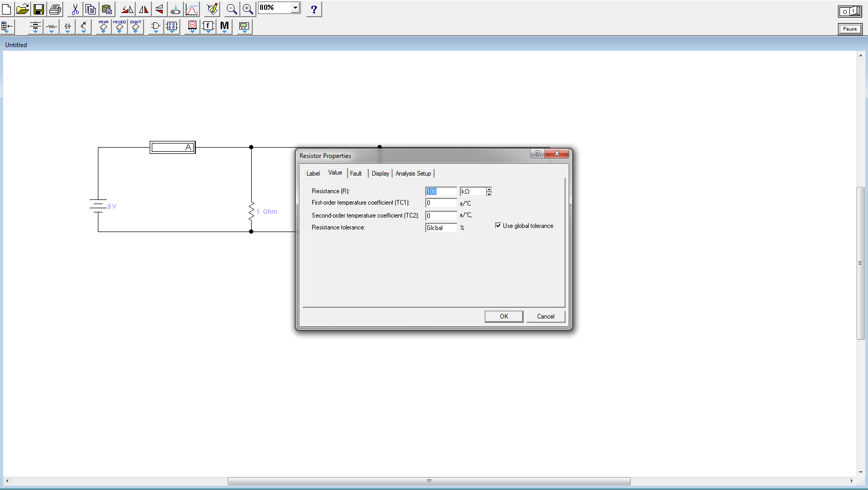868x490 pixels.
Task: Open the Diodes parts bin
Action: click(x=67, y=26)
